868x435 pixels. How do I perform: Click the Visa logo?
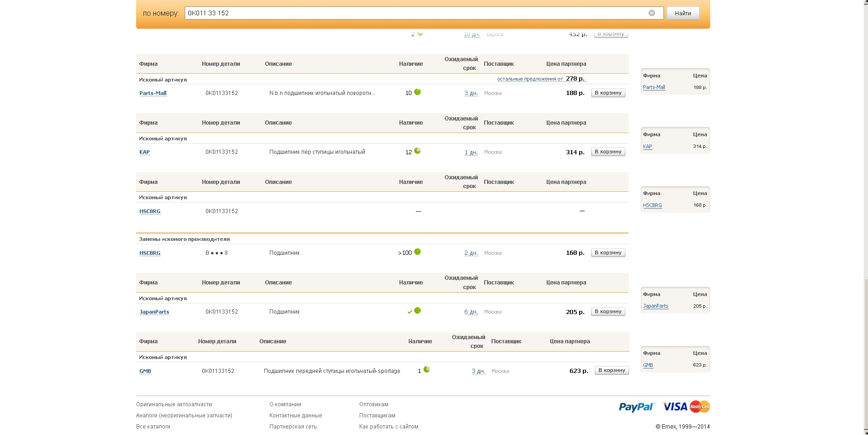(675, 407)
